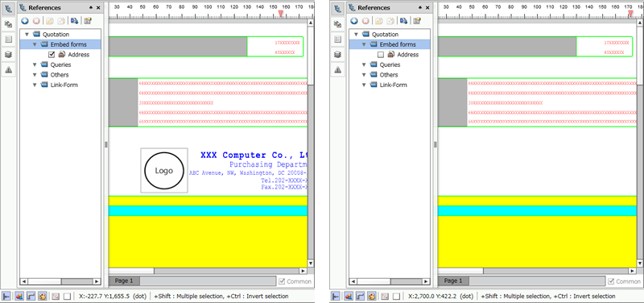Check the empty Address checkbox, right window

381,55
